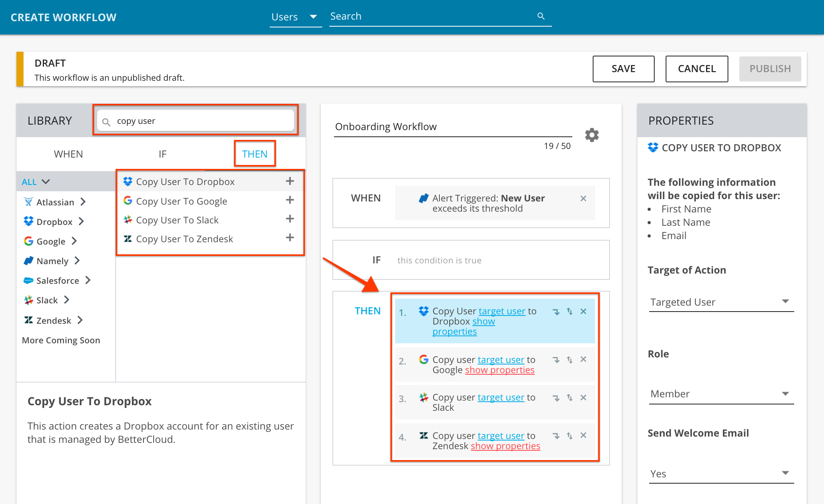Viewport: 824px width, 504px height.
Task: Add Copy User To Google with plus
Action: pyautogui.click(x=290, y=200)
